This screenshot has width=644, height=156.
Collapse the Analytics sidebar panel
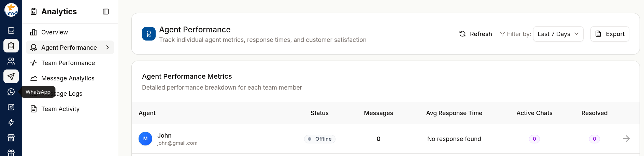106,12
